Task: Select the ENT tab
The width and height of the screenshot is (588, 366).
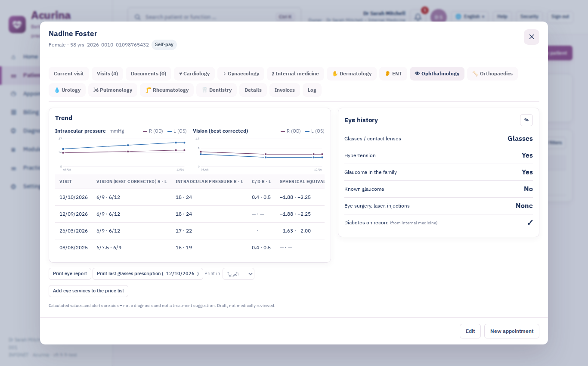Action: 393,74
